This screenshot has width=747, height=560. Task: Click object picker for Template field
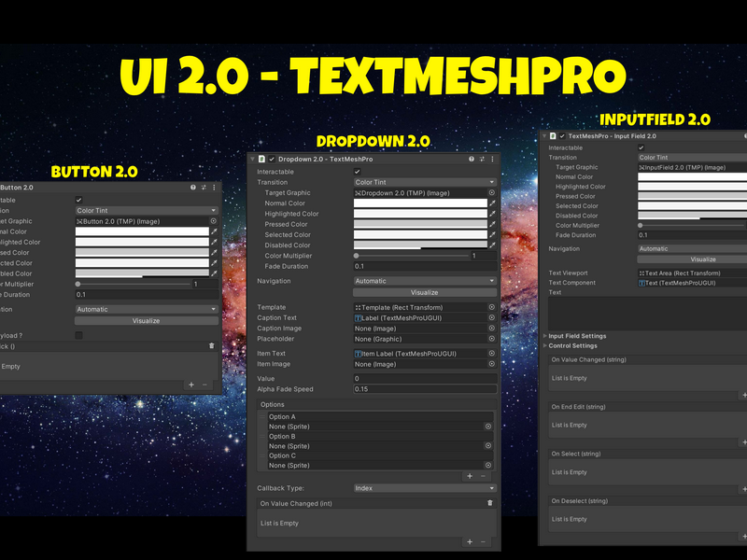coord(492,307)
